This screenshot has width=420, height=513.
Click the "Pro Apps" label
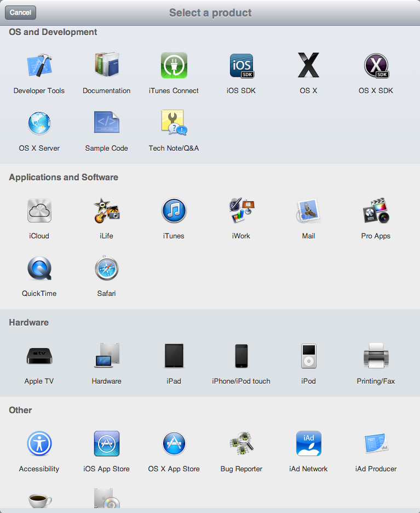376,236
